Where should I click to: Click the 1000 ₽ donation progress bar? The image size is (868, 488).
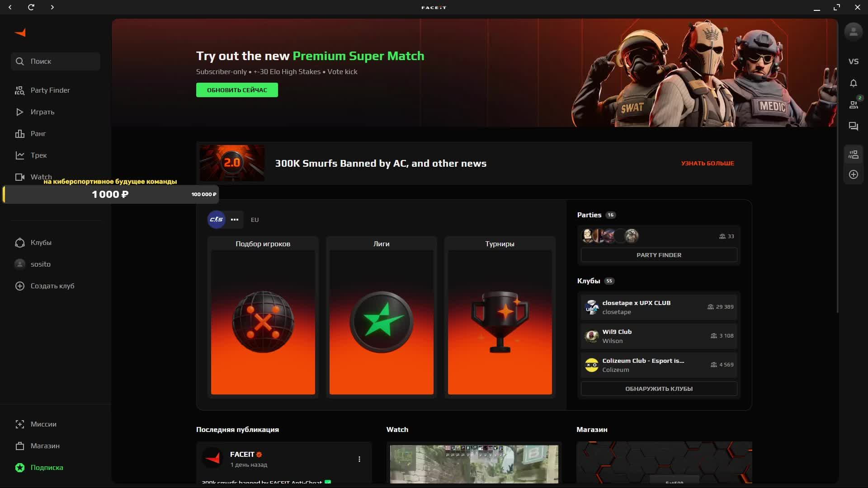click(110, 194)
